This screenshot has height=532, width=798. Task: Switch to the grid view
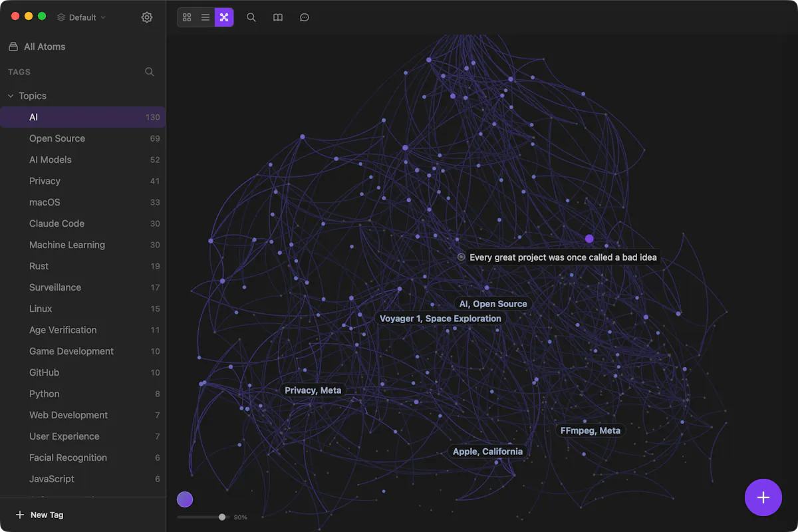tap(187, 17)
